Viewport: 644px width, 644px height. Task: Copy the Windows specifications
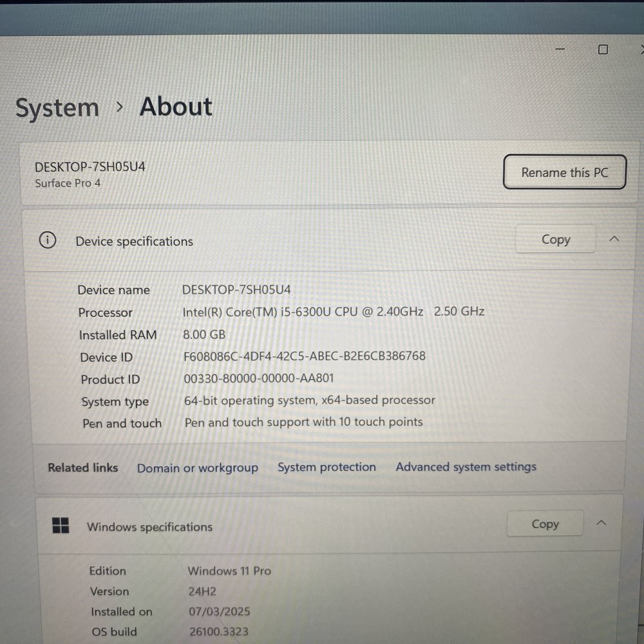pyautogui.click(x=545, y=524)
